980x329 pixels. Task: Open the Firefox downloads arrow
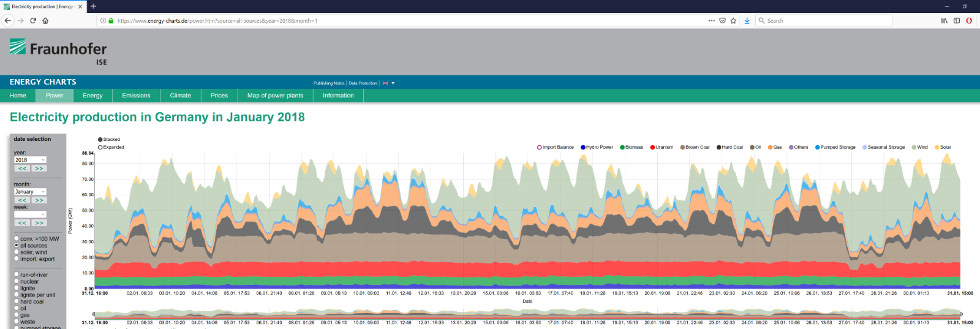747,21
